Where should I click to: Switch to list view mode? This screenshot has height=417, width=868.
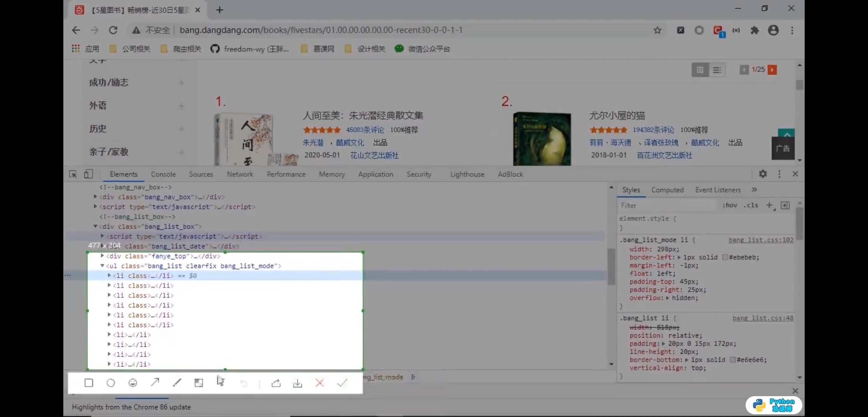pos(717,70)
